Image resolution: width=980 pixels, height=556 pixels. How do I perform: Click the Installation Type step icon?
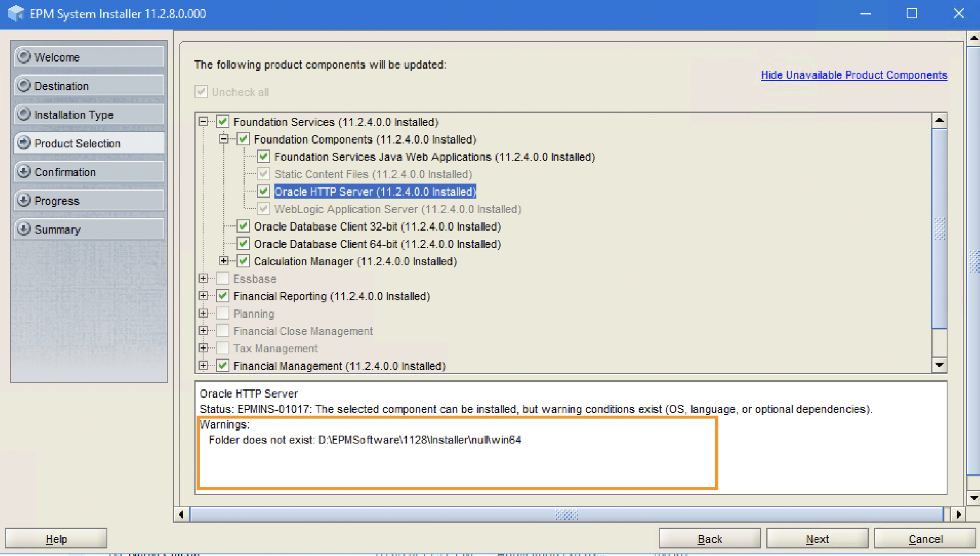pyautogui.click(x=24, y=114)
